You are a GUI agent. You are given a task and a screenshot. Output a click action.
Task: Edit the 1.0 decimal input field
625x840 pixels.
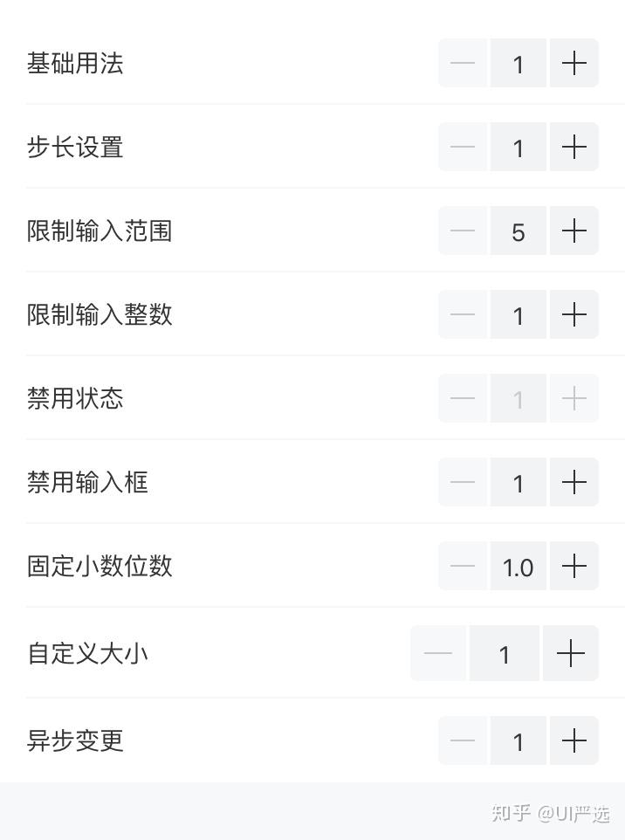click(519, 566)
